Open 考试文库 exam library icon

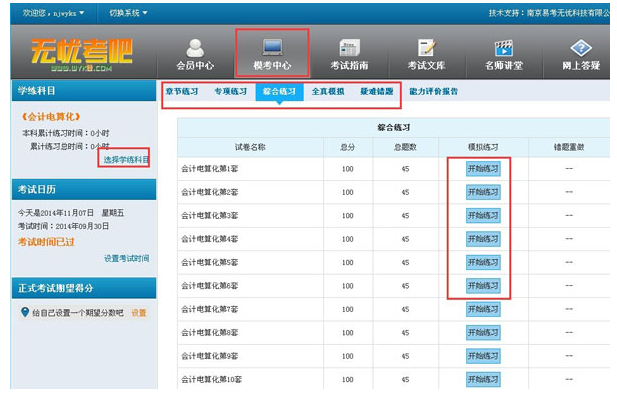pyautogui.click(x=427, y=47)
